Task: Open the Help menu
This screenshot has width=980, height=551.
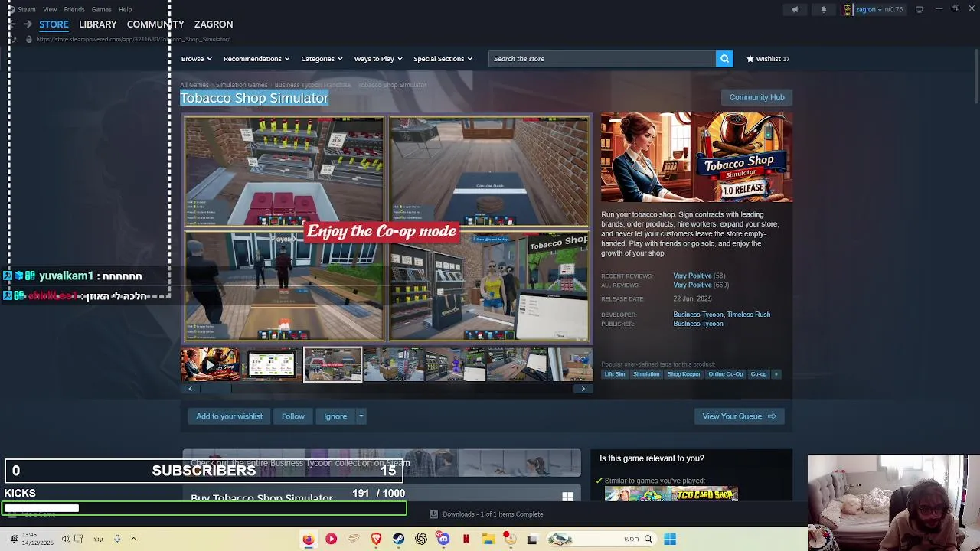Action: (x=126, y=9)
